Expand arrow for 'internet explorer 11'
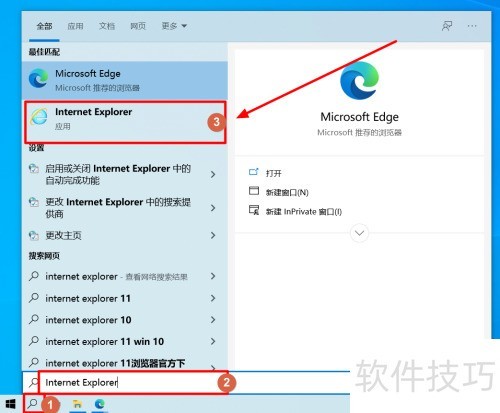This screenshot has height=413, width=500. (213, 298)
